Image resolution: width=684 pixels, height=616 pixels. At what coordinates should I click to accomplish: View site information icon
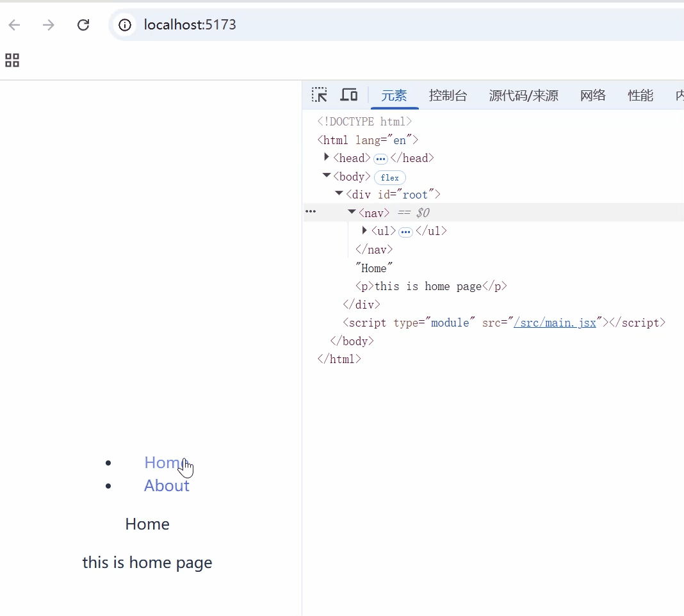pyautogui.click(x=125, y=25)
